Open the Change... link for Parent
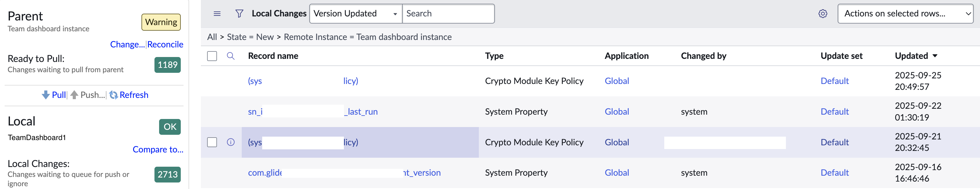This screenshot has width=980, height=189. (128, 44)
